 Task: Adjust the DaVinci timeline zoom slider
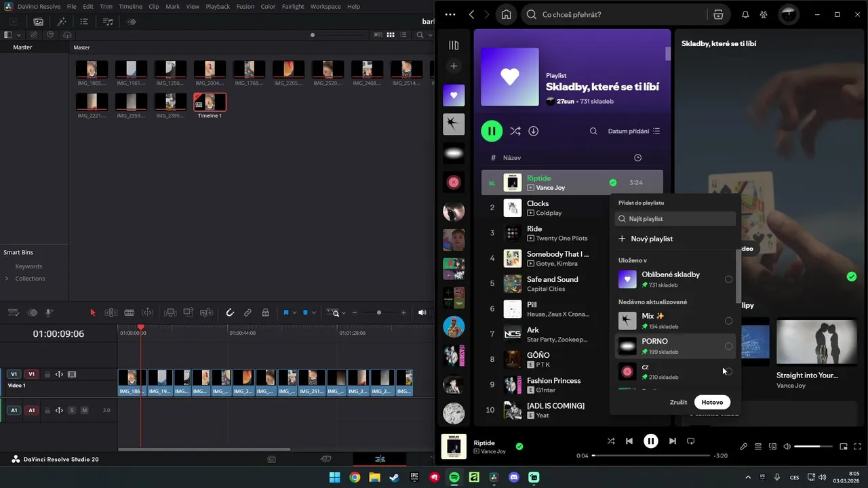click(x=378, y=312)
